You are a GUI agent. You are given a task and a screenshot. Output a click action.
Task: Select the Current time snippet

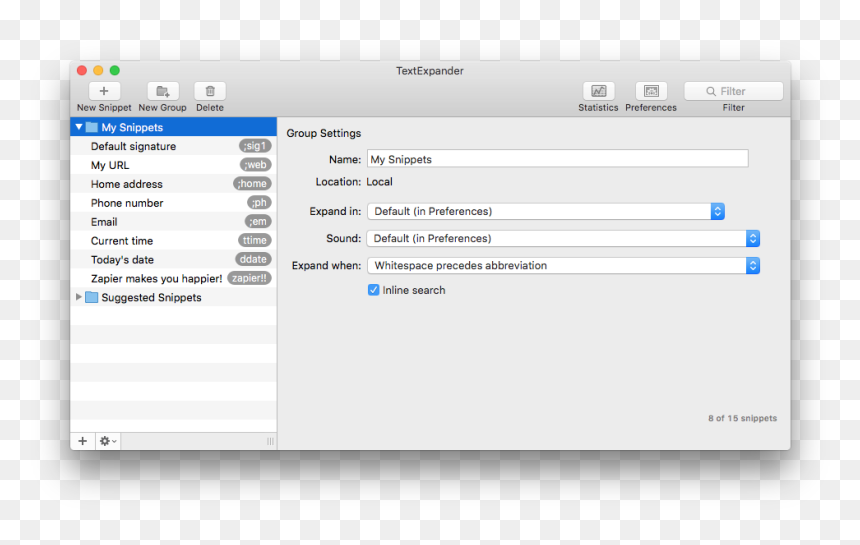[x=173, y=241]
